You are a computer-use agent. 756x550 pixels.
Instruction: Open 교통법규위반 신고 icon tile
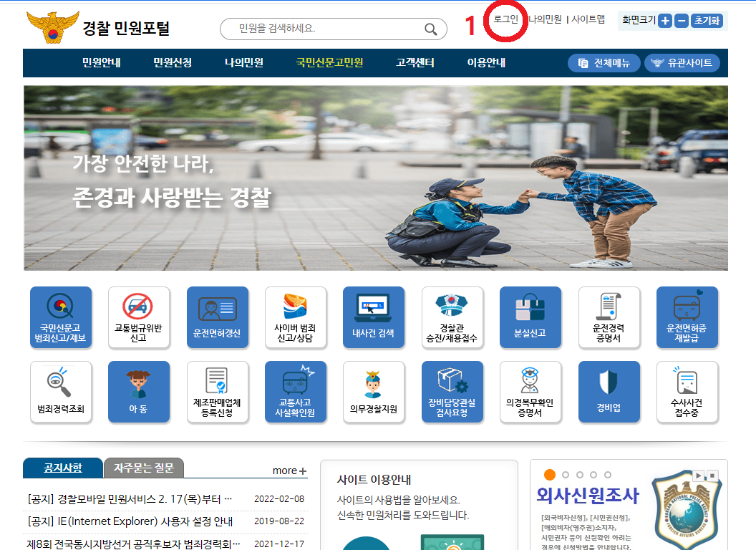[139, 317]
